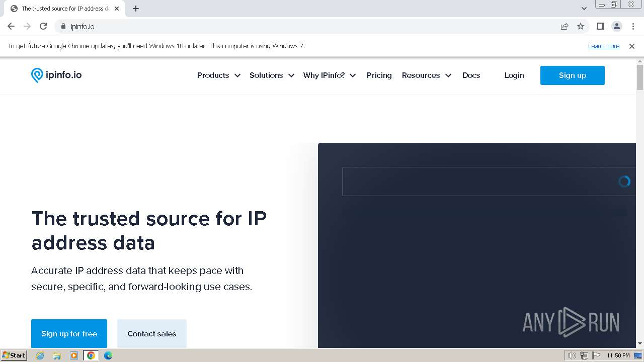The image size is (644, 362).
Task: Open the Chrome profile avatar
Action: pos(616,27)
